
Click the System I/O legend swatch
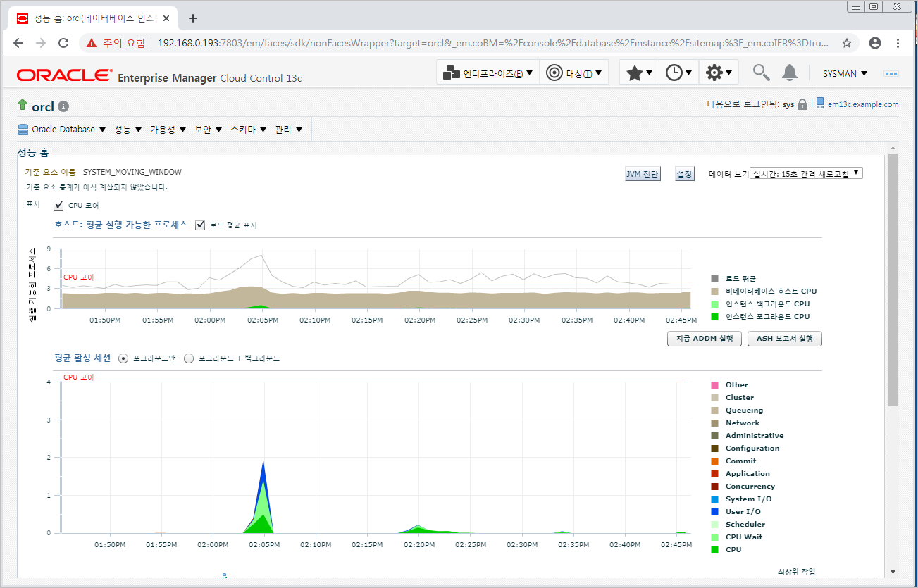click(715, 499)
